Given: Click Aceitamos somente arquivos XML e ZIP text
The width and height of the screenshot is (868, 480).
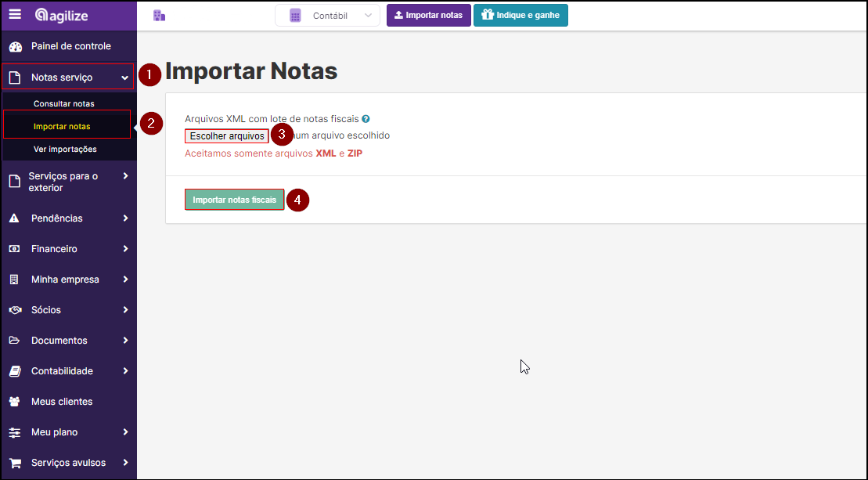Looking at the screenshot, I should (273, 153).
